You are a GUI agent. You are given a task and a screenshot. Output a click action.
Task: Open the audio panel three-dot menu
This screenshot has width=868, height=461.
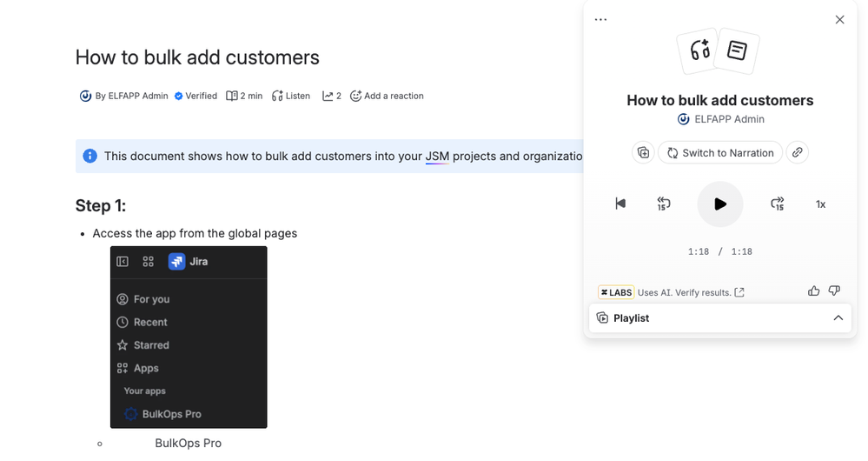pyautogui.click(x=600, y=19)
